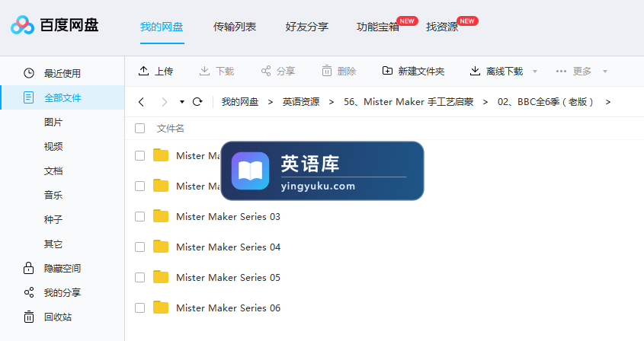Switch to 好友分享 tab
The image size is (644, 341).
tap(307, 27)
